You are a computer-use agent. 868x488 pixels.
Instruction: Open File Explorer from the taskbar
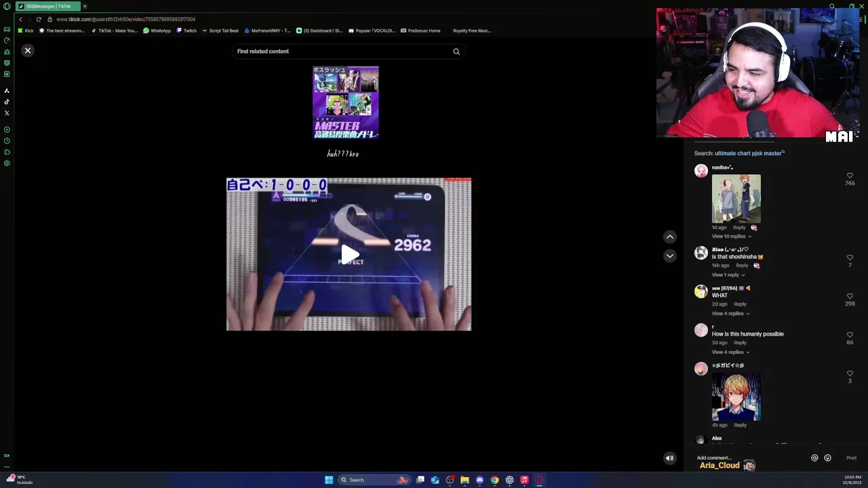point(465,480)
